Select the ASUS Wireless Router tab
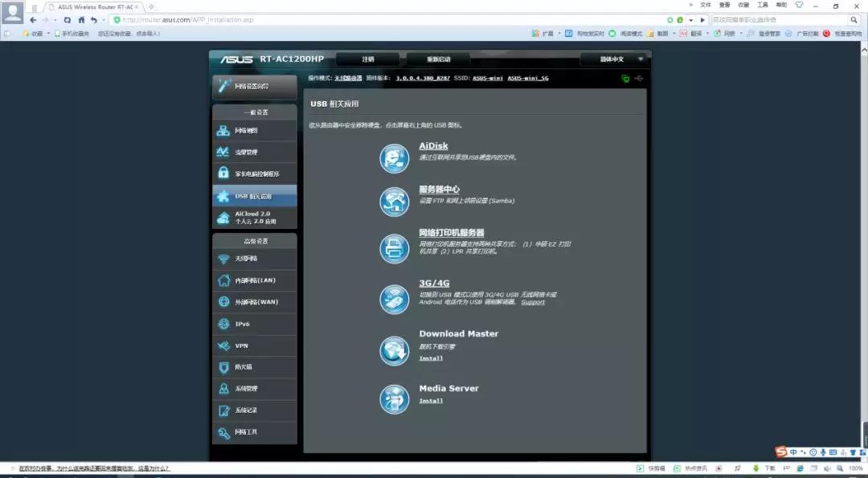 tap(92, 6)
